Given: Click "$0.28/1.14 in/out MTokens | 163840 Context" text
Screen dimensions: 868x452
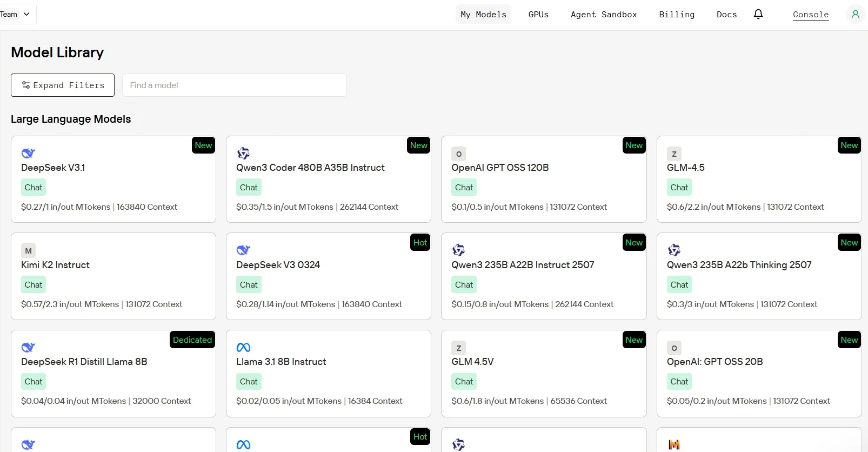Looking at the screenshot, I should pyautogui.click(x=319, y=304).
